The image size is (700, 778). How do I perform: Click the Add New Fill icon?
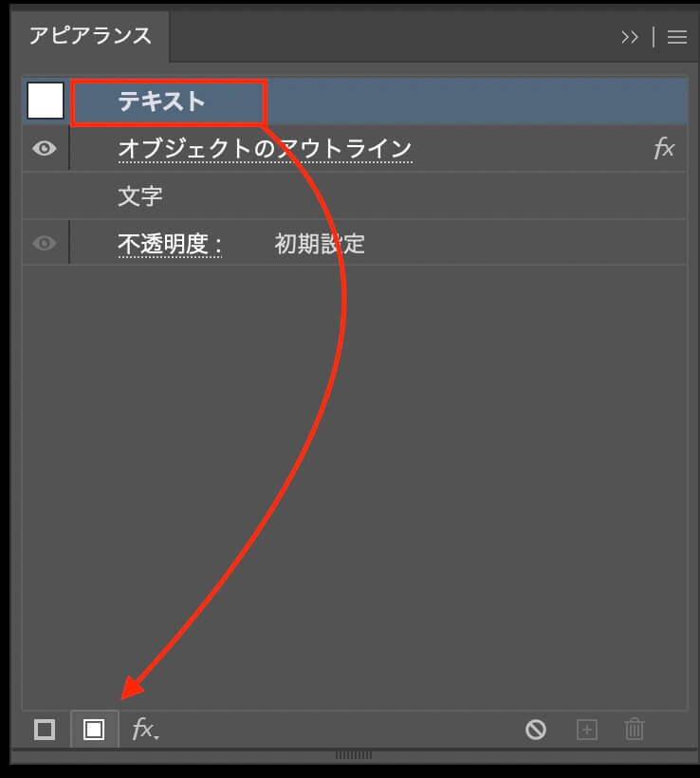pyautogui.click(x=94, y=730)
